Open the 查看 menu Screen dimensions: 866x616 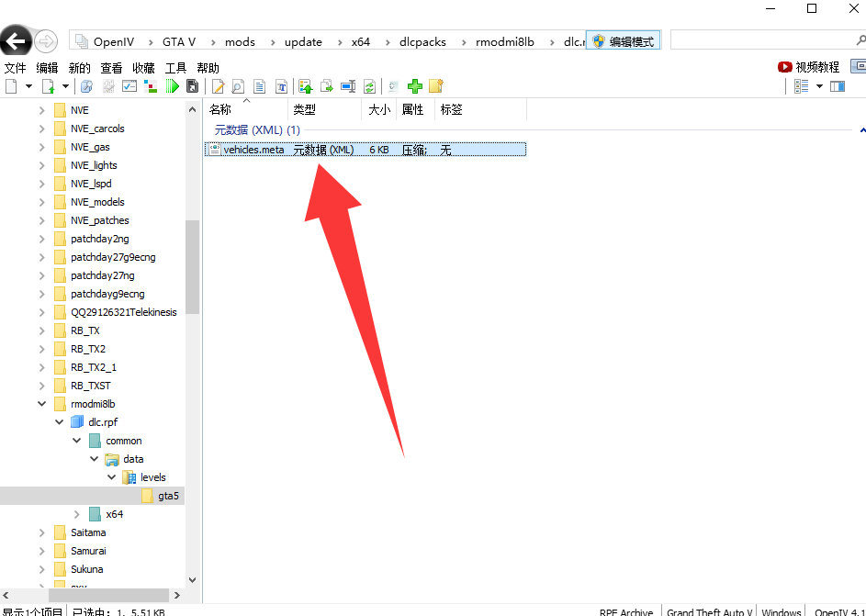[x=111, y=68]
